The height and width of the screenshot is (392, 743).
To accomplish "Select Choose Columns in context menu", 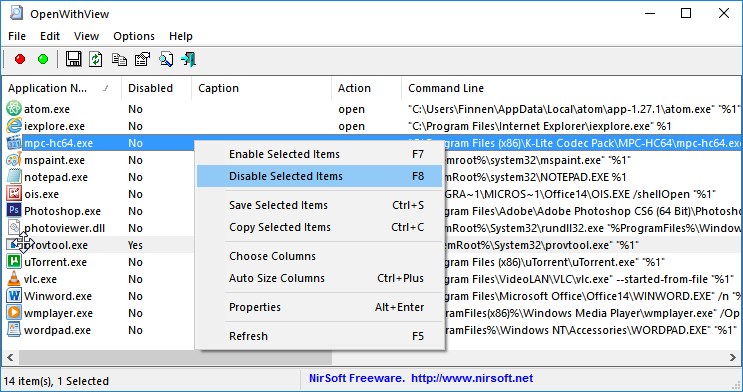I will [320, 256].
